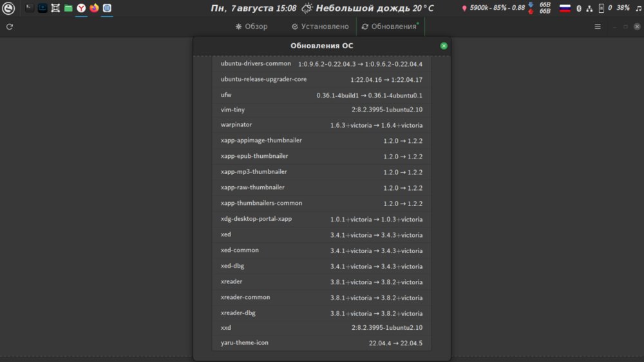The width and height of the screenshot is (644, 362).
Task: Open the system main menu logo
Action: coord(8,8)
